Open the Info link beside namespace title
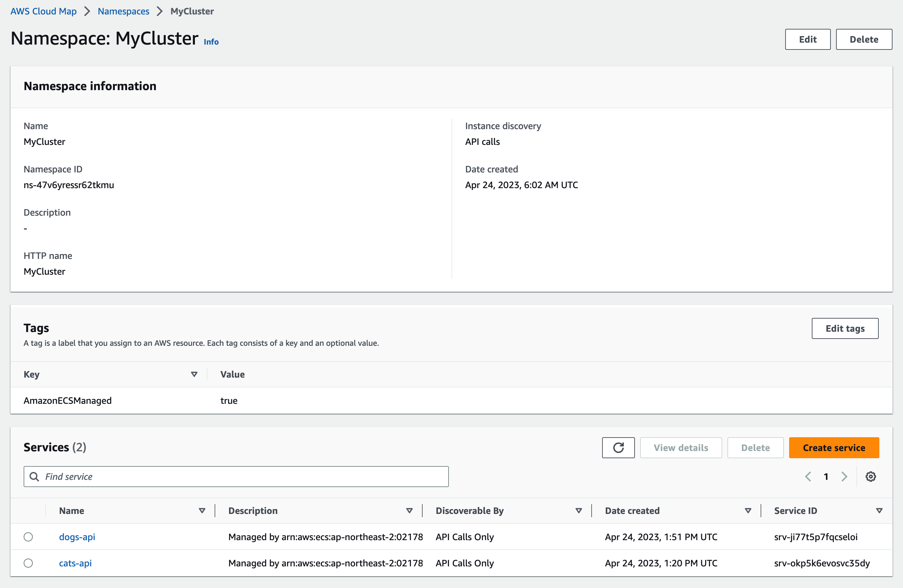This screenshot has height=588, width=903. [211, 42]
